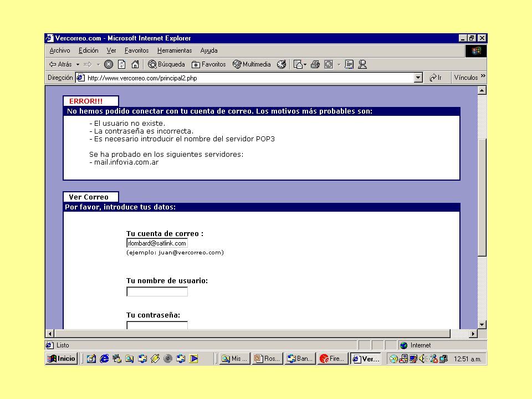Screen dimensions: 532x399
Task: Open the Atrás history dropdown arrow
Action: tap(78, 64)
